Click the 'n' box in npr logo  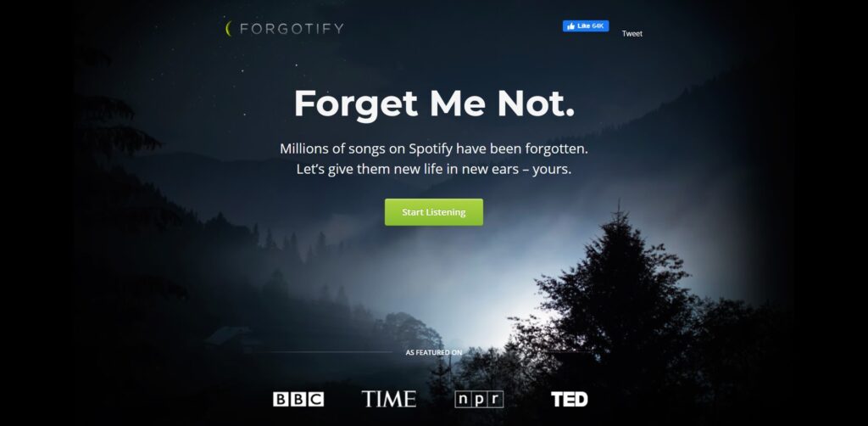463,400
